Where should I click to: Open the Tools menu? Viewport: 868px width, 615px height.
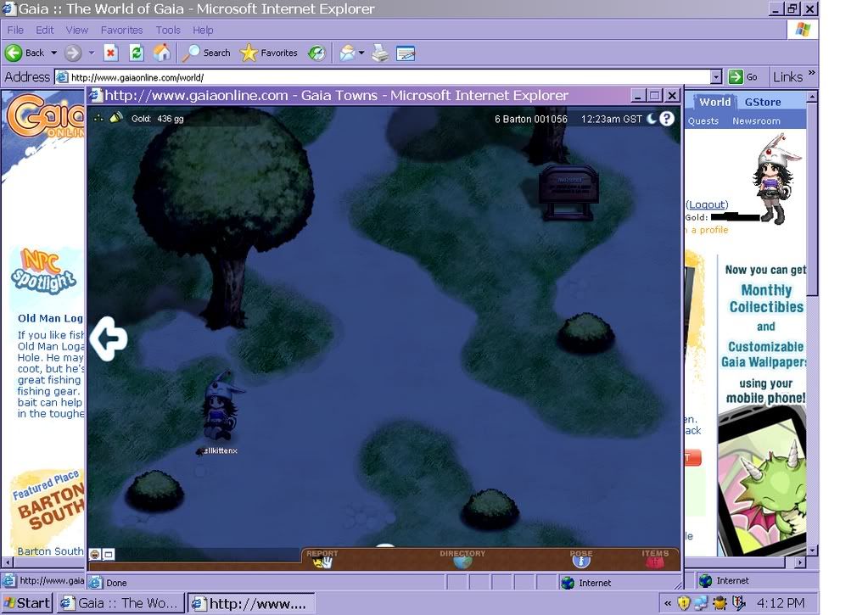click(168, 30)
